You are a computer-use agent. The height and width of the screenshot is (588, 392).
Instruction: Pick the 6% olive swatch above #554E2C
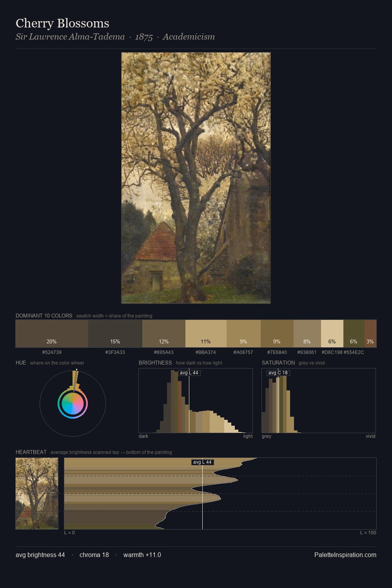click(x=354, y=334)
